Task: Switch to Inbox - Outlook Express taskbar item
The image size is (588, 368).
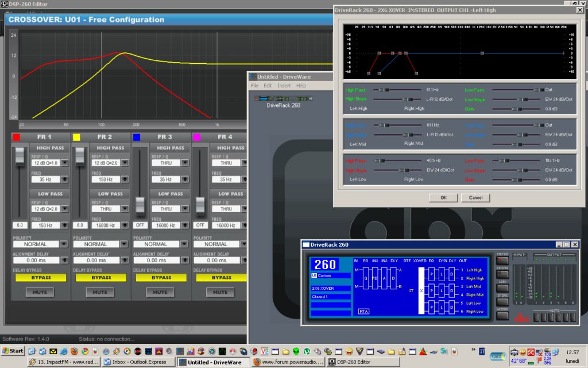Action: pos(138,362)
